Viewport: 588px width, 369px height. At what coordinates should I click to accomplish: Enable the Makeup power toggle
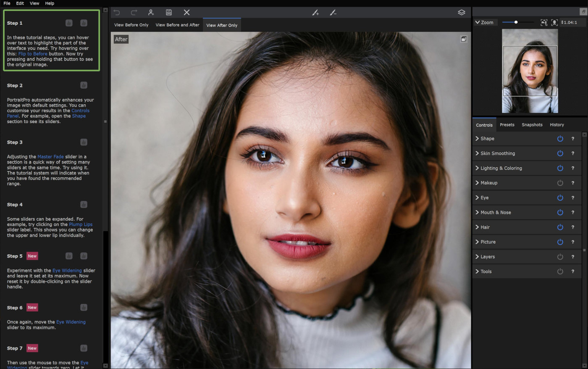click(x=560, y=182)
